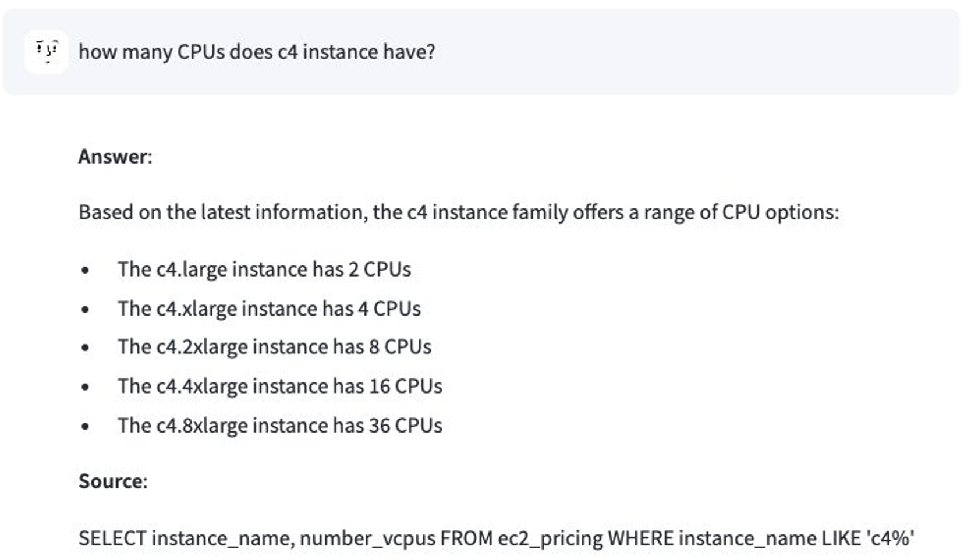Click the SELECT SQL query text
The height and width of the screenshot is (560, 964).
(496, 538)
